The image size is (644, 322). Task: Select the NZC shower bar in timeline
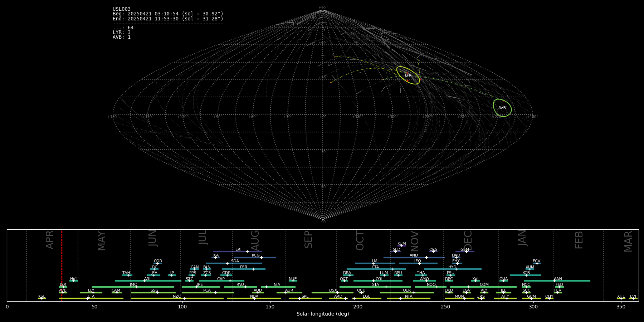click(x=177, y=298)
